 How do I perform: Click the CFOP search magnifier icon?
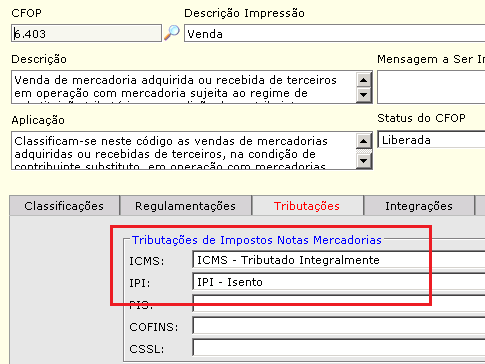tap(172, 33)
